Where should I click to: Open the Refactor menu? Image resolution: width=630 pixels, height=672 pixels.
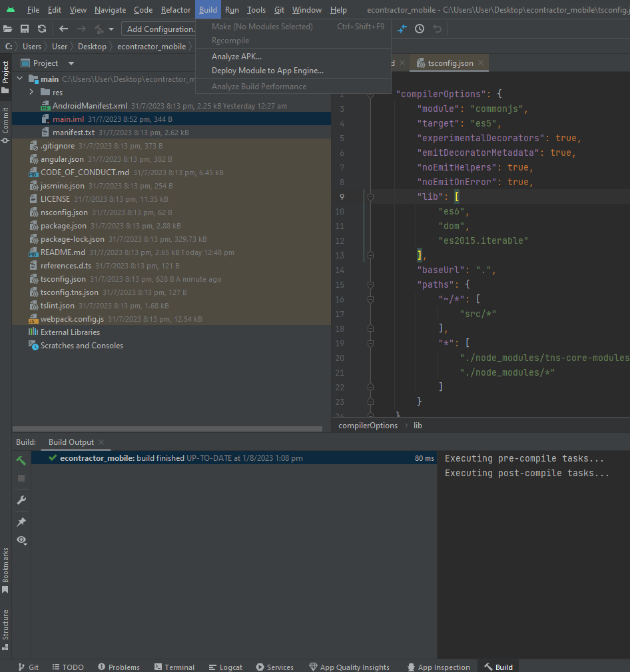pos(176,9)
